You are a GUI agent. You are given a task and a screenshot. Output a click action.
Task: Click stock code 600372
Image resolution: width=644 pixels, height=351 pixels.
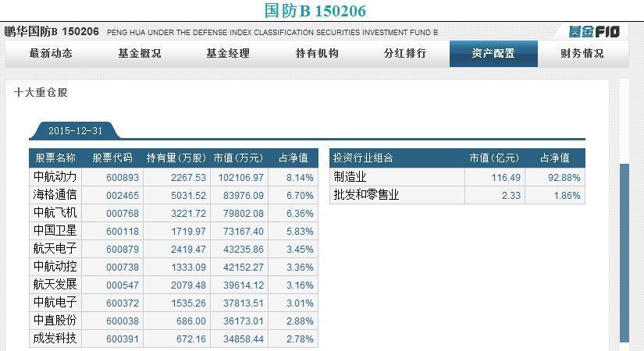(x=123, y=303)
